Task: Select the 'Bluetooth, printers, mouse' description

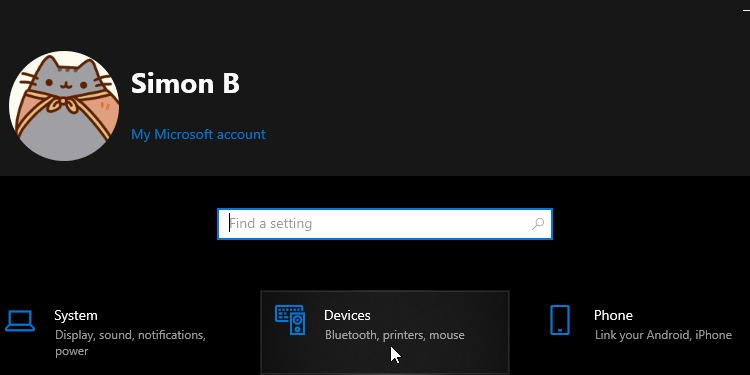Action: (394, 335)
